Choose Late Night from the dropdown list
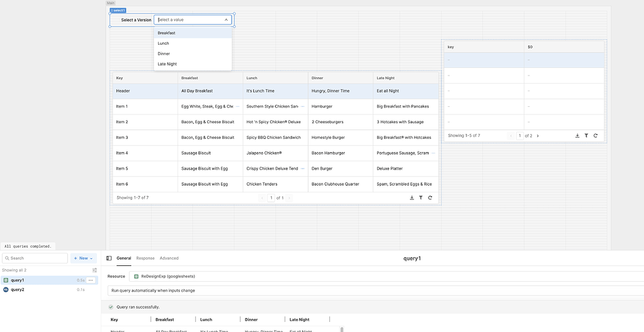The height and width of the screenshot is (332, 644). tap(193, 64)
